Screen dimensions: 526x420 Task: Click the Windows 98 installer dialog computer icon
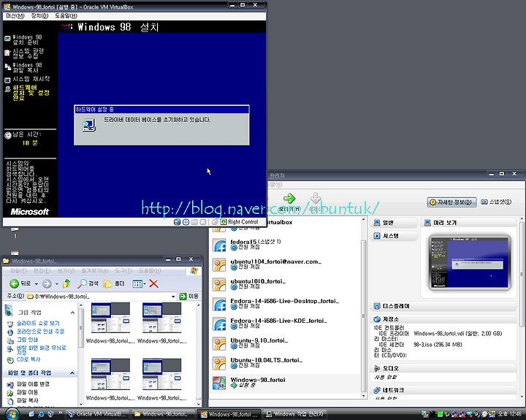[x=89, y=126]
